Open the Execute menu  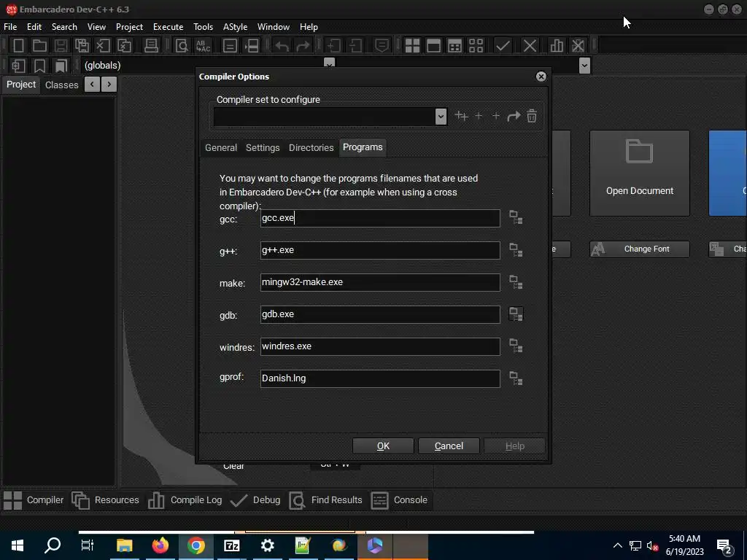coord(169,27)
